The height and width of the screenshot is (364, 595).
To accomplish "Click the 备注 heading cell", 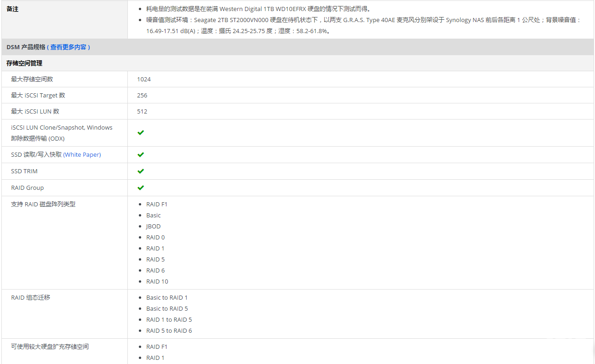I will click(12, 9).
